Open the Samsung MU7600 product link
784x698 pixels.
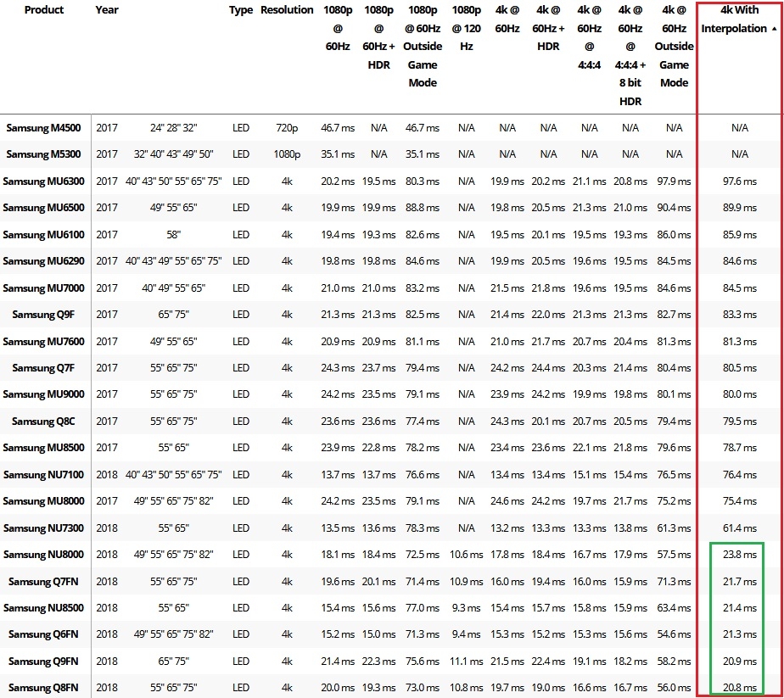pyautogui.click(x=43, y=342)
